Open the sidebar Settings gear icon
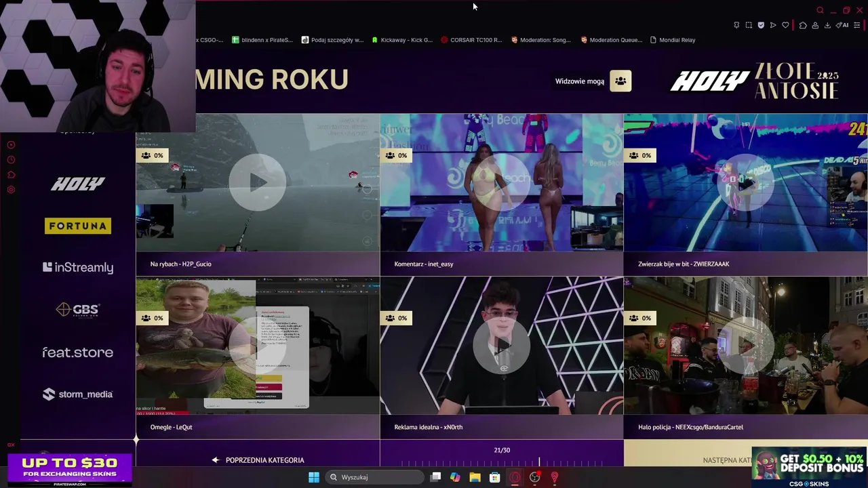Image resolution: width=868 pixels, height=488 pixels. 11,190
